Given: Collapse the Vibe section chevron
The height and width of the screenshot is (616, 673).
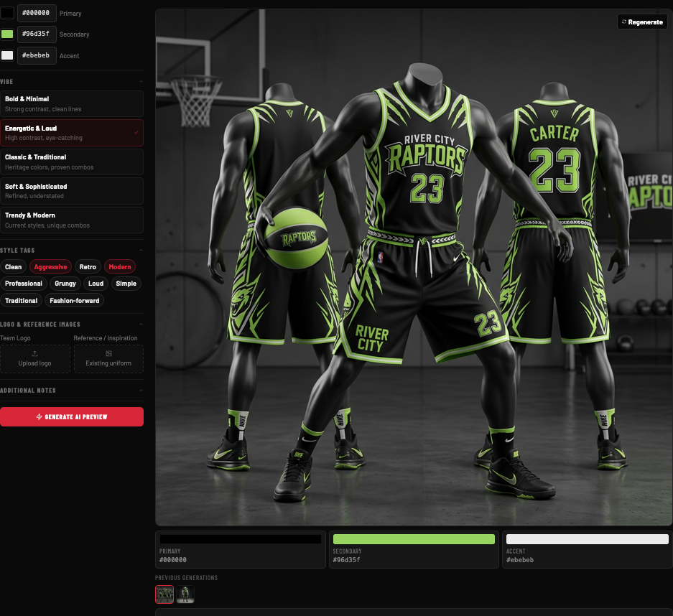Looking at the screenshot, I should tap(141, 82).
